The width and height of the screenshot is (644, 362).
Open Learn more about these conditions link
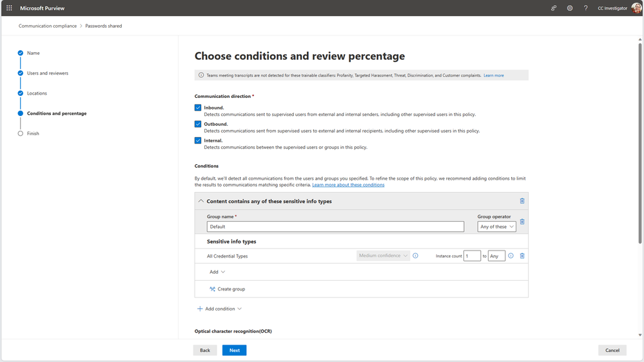[x=348, y=185]
